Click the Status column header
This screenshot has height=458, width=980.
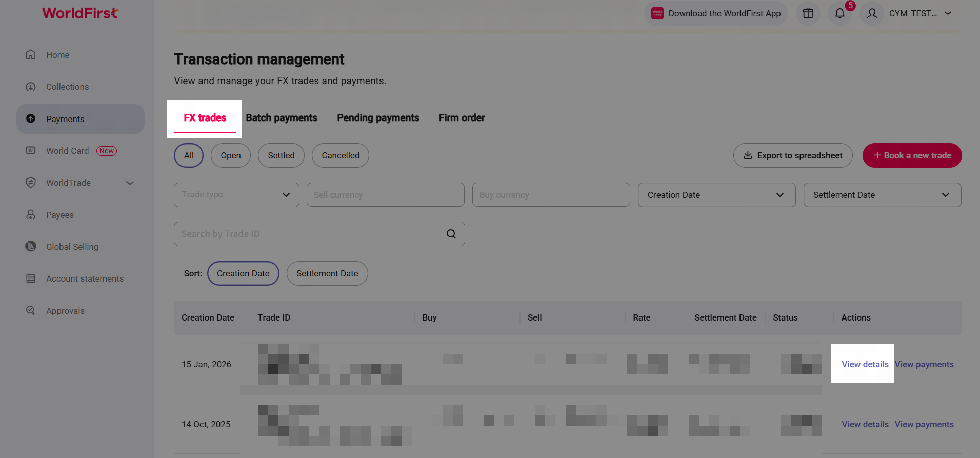785,317
